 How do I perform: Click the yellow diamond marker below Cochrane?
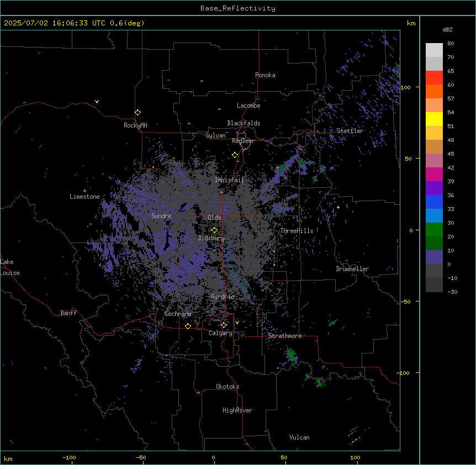(188, 326)
